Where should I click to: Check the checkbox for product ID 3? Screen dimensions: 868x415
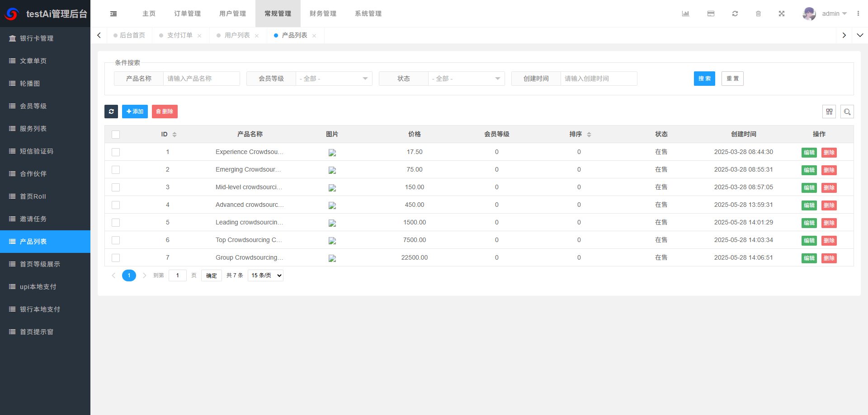pos(116,187)
